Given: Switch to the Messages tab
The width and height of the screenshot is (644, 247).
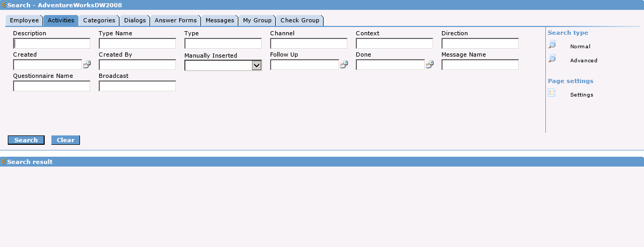Looking at the screenshot, I should (x=220, y=20).
